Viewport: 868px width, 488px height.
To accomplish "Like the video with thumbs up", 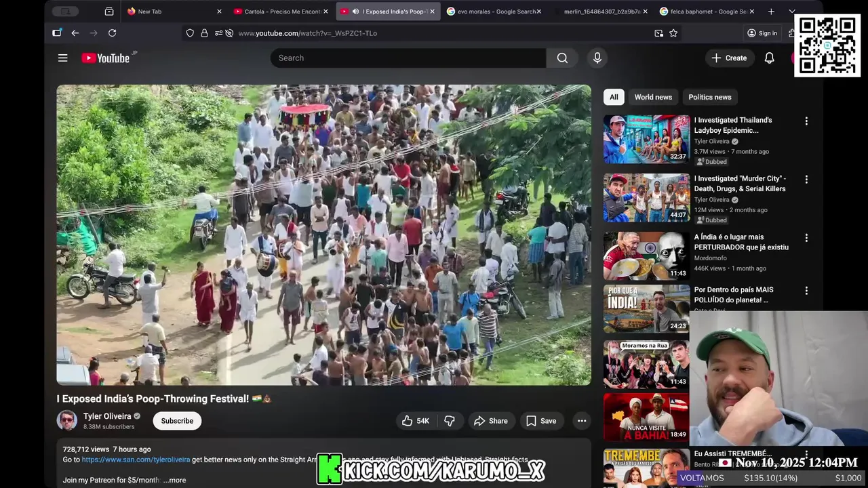I will click(x=416, y=421).
